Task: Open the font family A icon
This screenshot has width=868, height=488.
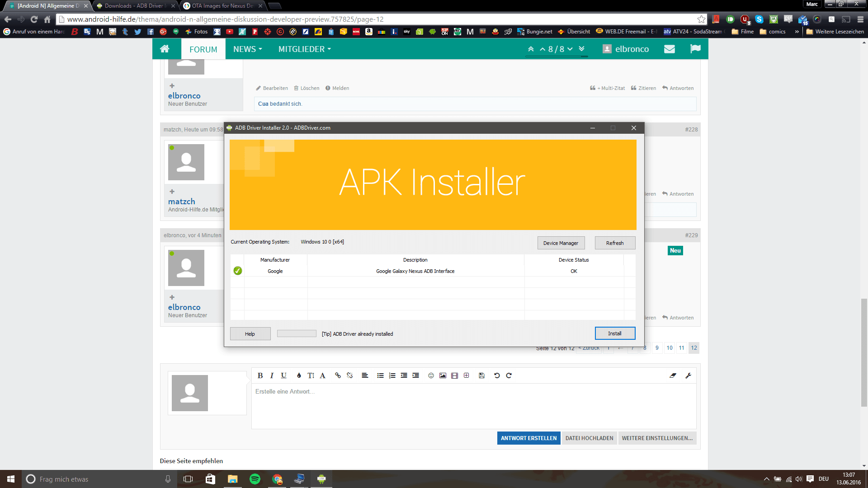Action: [x=322, y=375]
